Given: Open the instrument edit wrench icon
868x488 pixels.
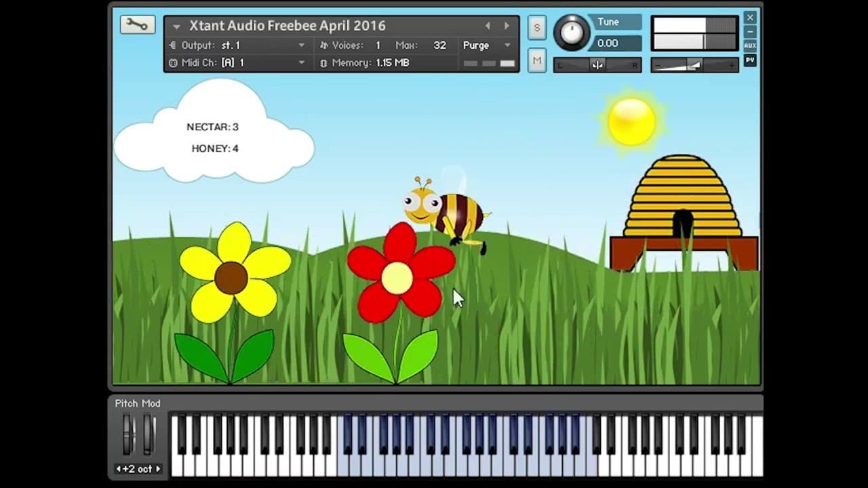Looking at the screenshot, I should click(x=138, y=24).
